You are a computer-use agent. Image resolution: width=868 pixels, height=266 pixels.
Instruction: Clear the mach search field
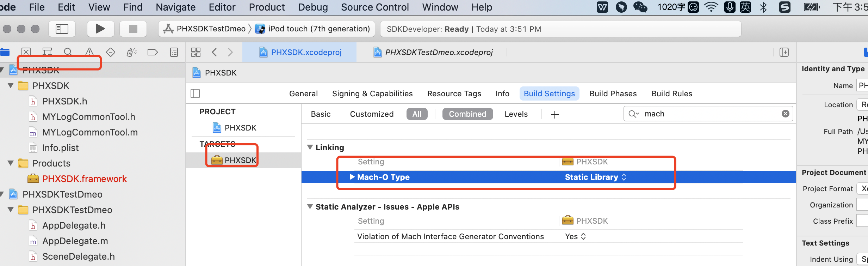(786, 114)
